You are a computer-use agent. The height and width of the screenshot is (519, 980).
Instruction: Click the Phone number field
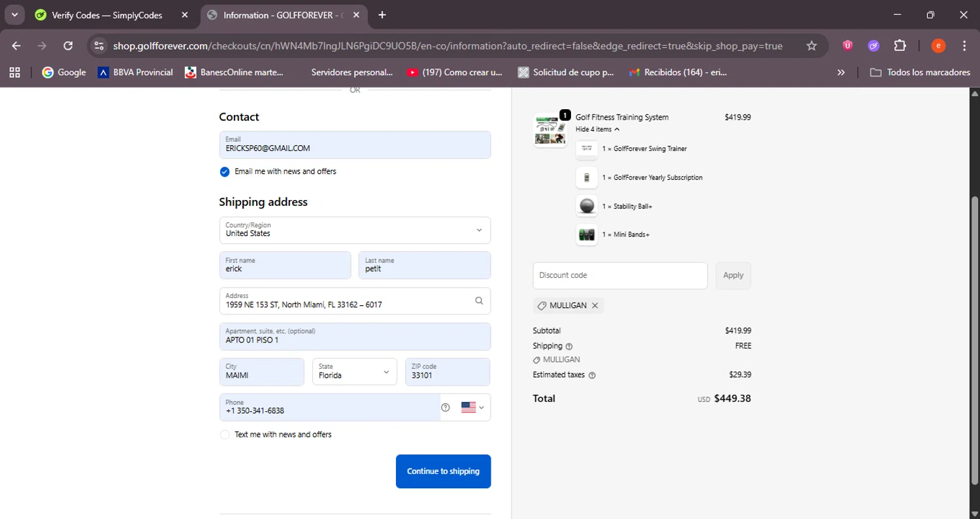330,407
